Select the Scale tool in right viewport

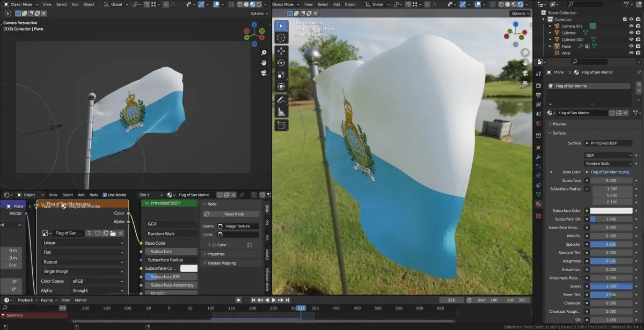pos(281,75)
